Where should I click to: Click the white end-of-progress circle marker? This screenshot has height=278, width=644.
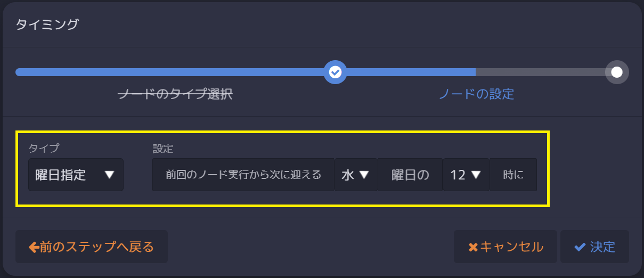coord(617,72)
